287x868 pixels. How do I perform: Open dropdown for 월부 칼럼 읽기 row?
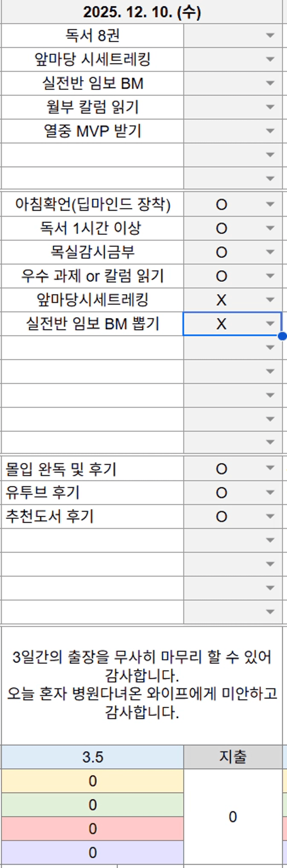pyautogui.click(x=270, y=107)
